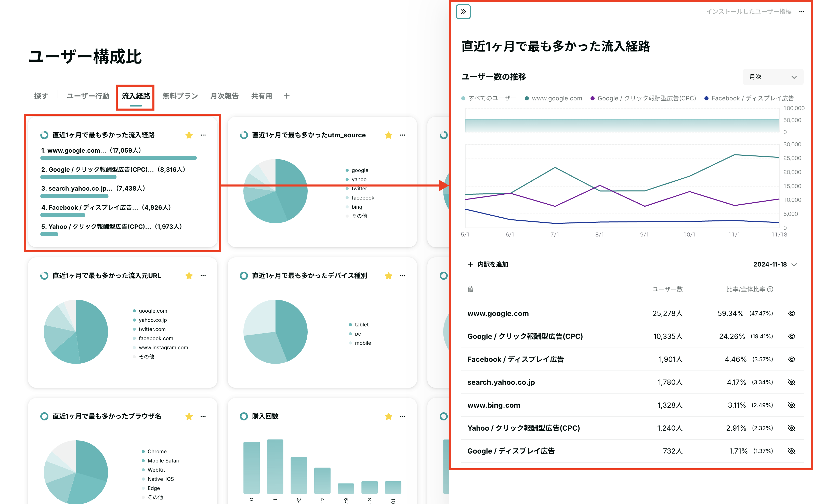813x504 pixels.
Task: Open ブラウザ名 card three-dot menu
Action: click(x=203, y=416)
